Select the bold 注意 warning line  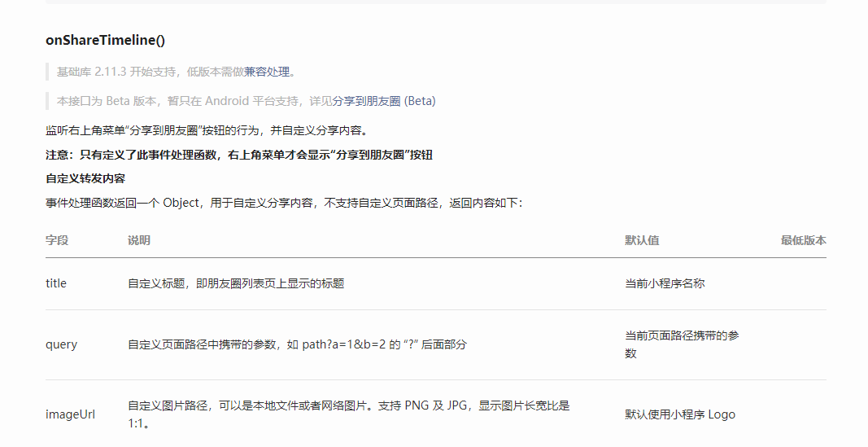coord(239,155)
